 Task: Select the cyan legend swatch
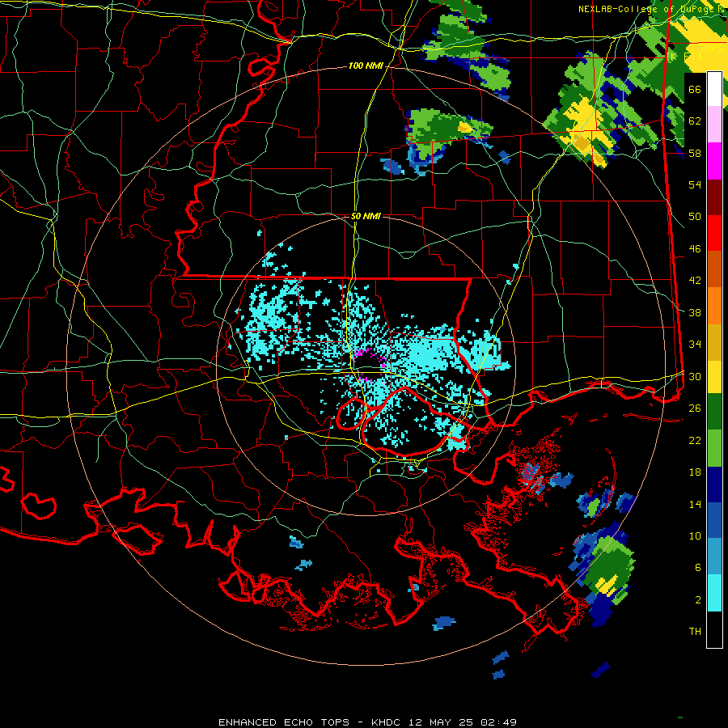(714, 593)
